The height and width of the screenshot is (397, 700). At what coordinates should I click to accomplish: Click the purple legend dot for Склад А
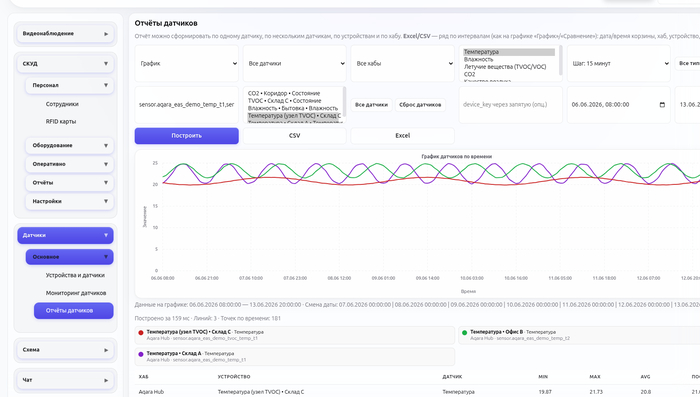[x=141, y=354]
